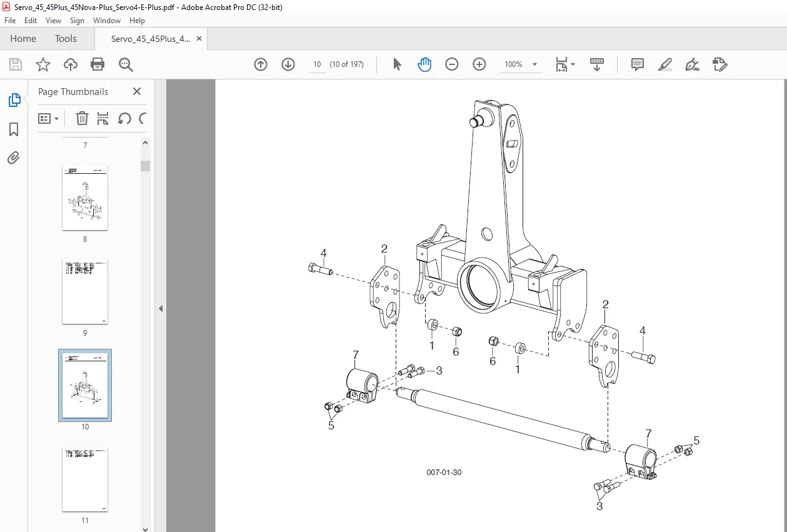This screenshot has width=787, height=532.
Task: Choose the Selection arrow tool
Action: (x=397, y=64)
